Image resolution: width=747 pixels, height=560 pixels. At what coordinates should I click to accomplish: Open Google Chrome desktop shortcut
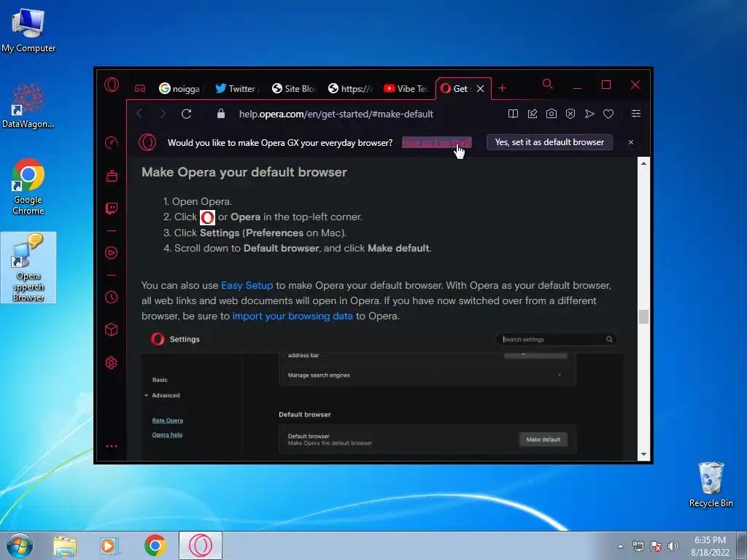click(28, 187)
